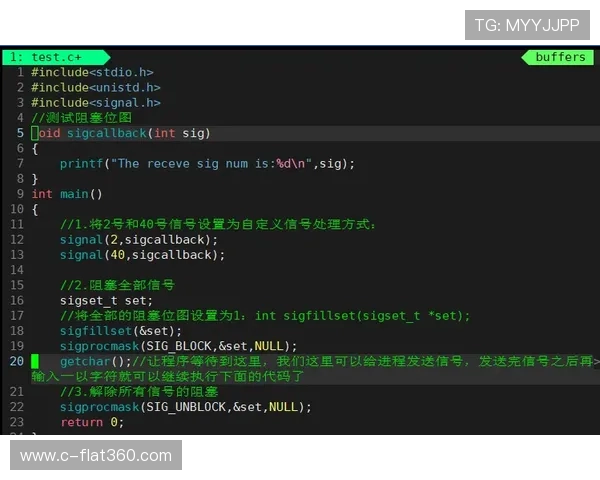Image resolution: width=600 pixels, height=480 pixels.
Task: Click signal(40,sigcallback); on line 13
Action: pyautogui.click(x=142, y=255)
